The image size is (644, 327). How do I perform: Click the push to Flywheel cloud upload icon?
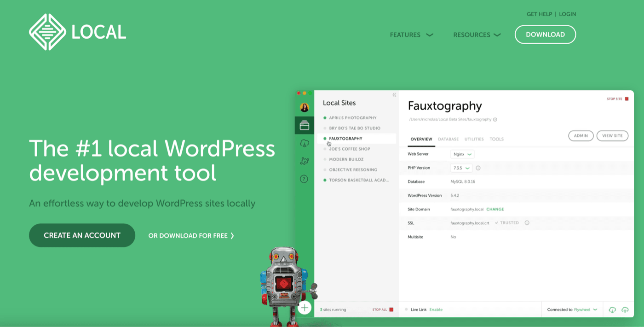pos(625,310)
